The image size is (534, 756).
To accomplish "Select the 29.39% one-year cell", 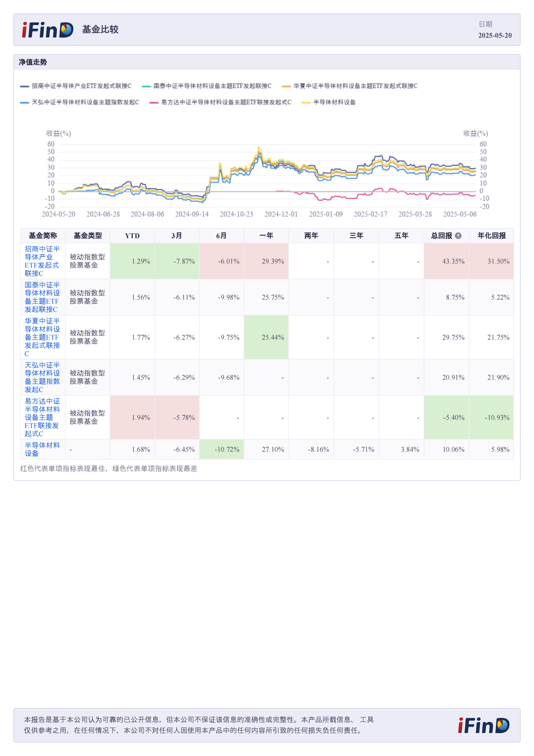I will pos(266,261).
